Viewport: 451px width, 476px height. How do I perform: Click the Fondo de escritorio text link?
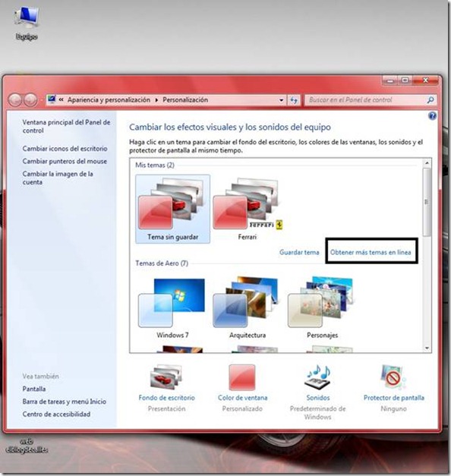coord(166,398)
